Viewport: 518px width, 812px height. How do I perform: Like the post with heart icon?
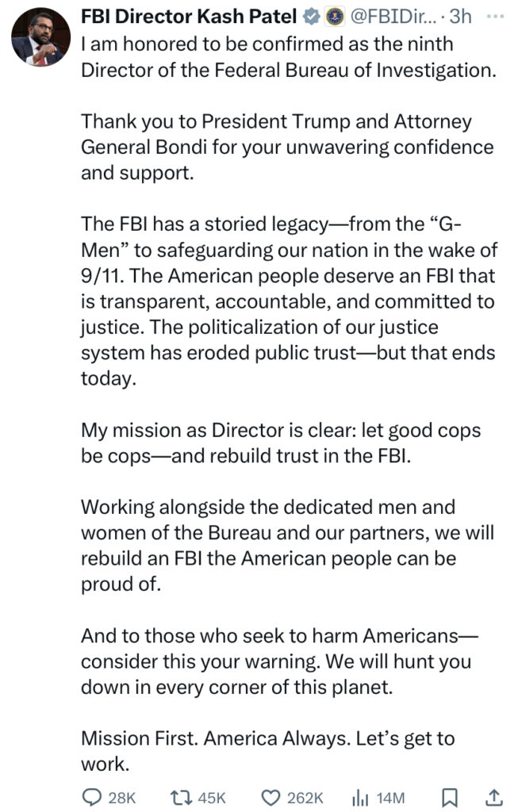click(x=270, y=798)
